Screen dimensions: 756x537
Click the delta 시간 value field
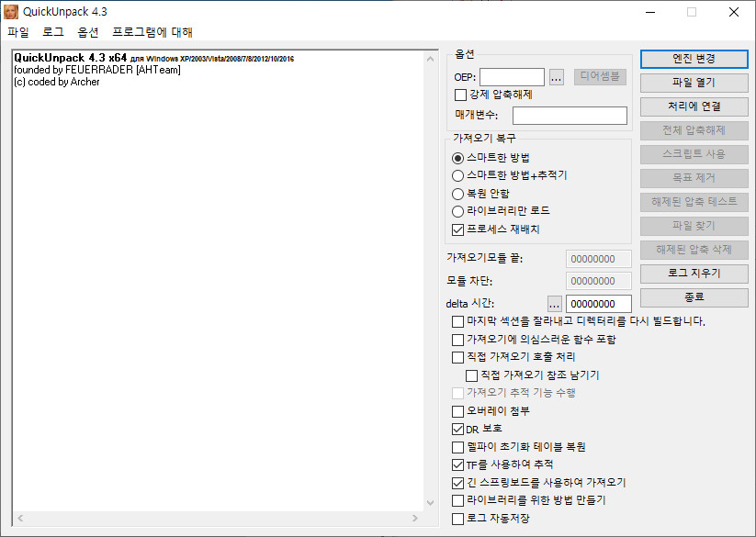click(598, 304)
